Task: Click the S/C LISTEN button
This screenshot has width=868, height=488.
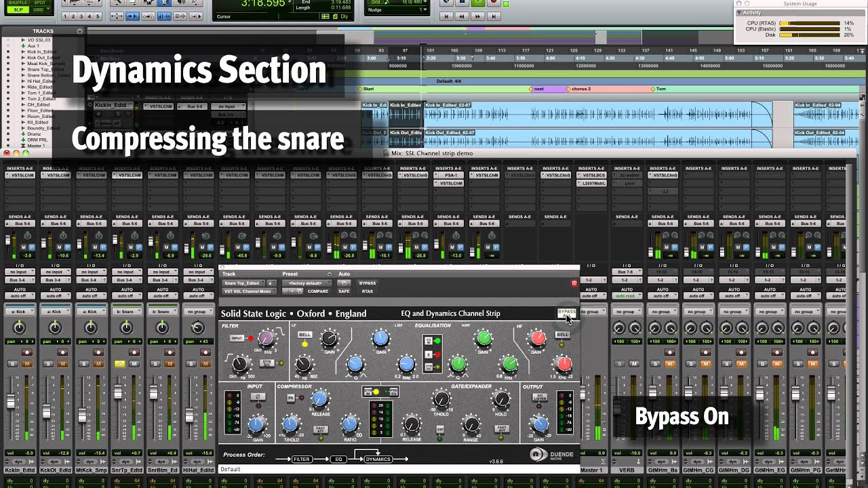Action: (539, 397)
